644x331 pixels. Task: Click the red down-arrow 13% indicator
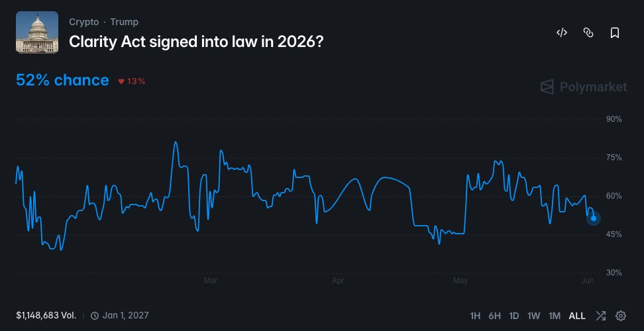[132, 81]
